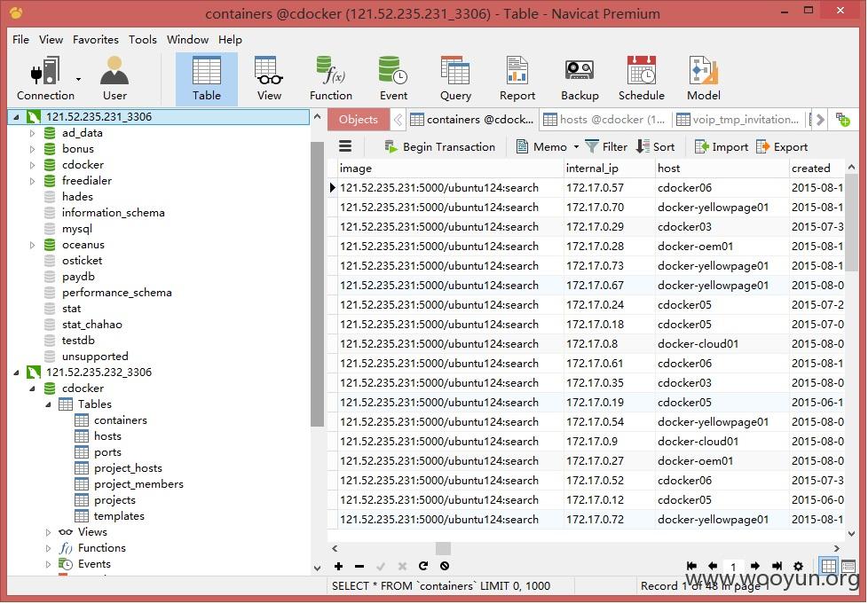Switch to the hosts @cdocker tab
Image resolution: width=868 pixels, height=604 pixels.
(x=604, y=120)
